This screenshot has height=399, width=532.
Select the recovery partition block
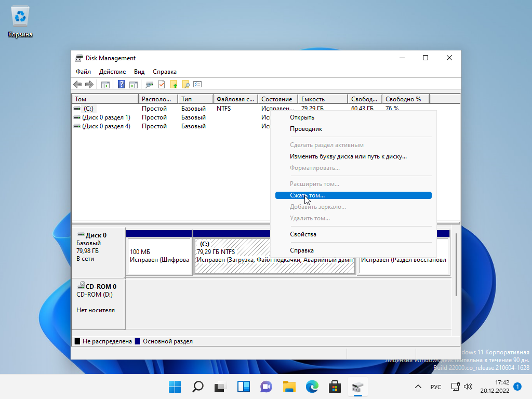point(404,265)
